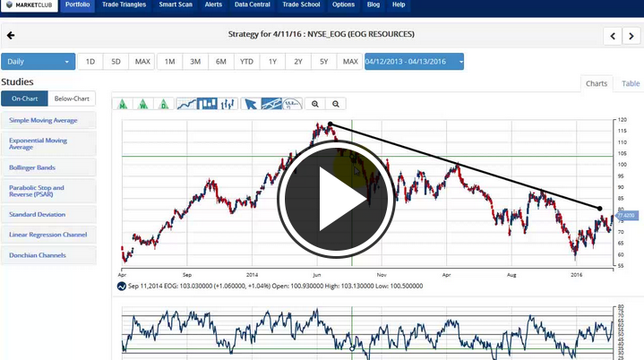Open the date range dropdown

tap(414, 62)
